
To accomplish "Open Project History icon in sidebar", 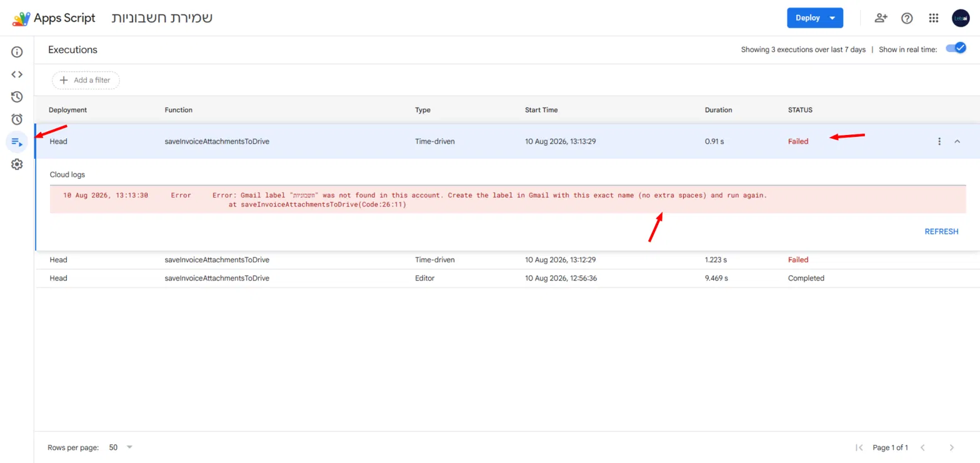I will click(17, 97).
